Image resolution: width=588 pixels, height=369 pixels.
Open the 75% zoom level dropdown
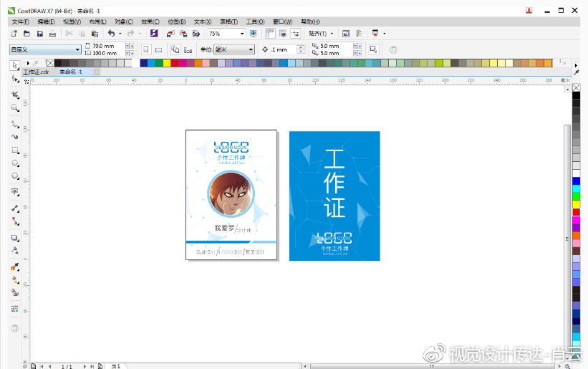(242, 34)
